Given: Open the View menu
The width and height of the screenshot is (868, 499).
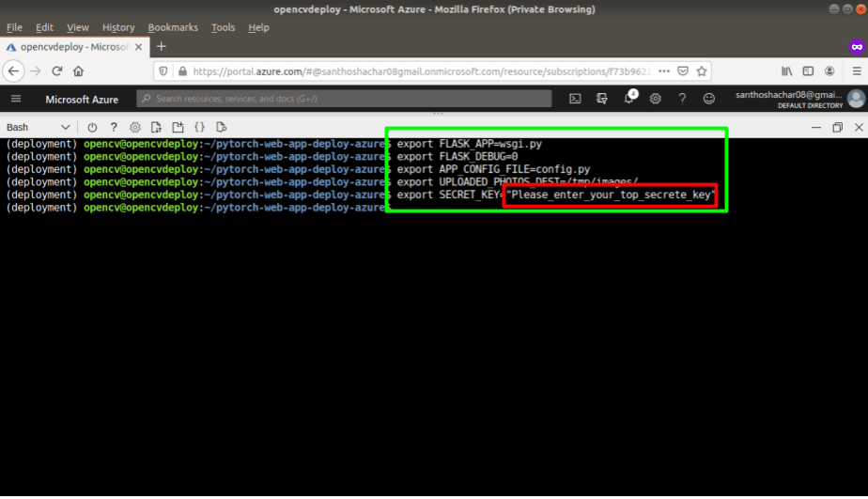Looking at the screenshot, I should 77,27.
